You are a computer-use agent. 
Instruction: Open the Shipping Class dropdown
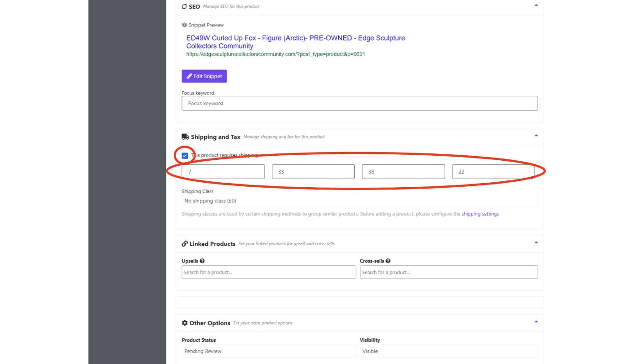[x=359, y=201]
